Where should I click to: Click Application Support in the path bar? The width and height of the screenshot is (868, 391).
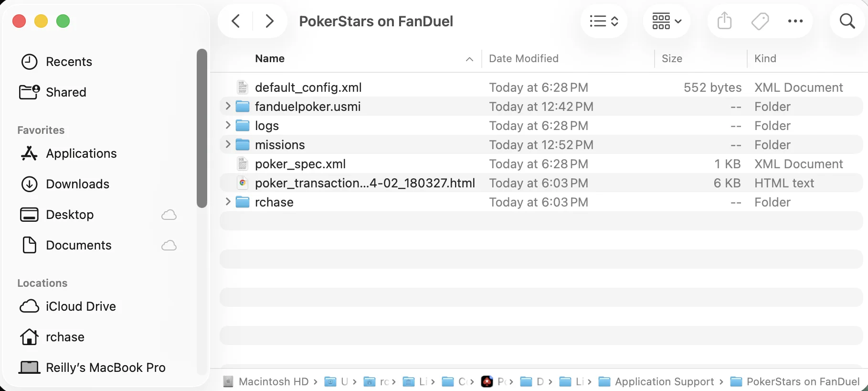[x=656, y=381]
